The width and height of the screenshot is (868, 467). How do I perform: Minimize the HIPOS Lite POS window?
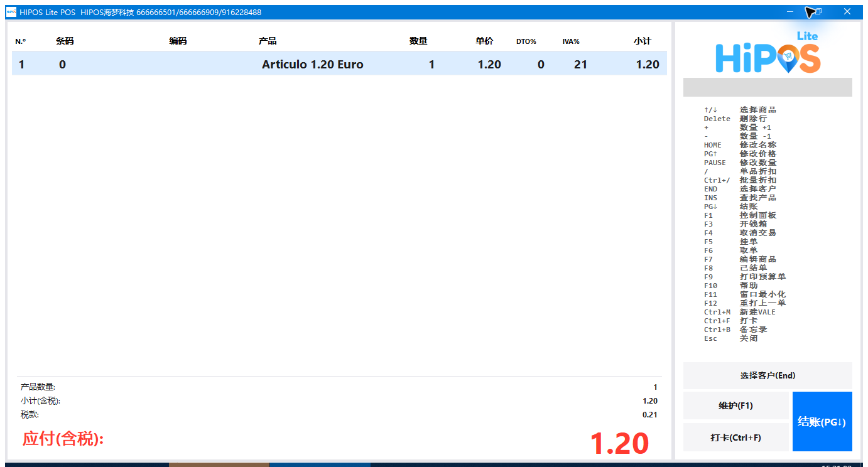[x=790, y=12]
